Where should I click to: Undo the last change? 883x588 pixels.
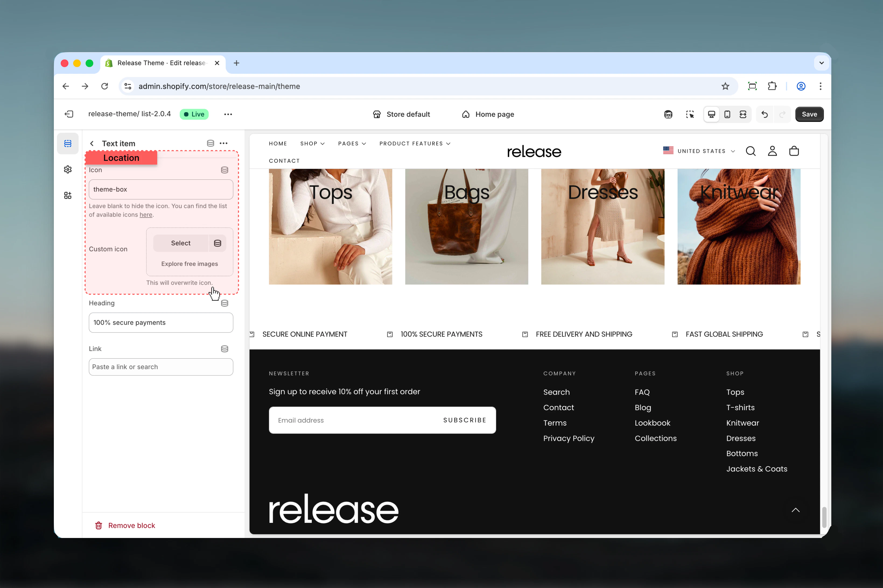765,114
